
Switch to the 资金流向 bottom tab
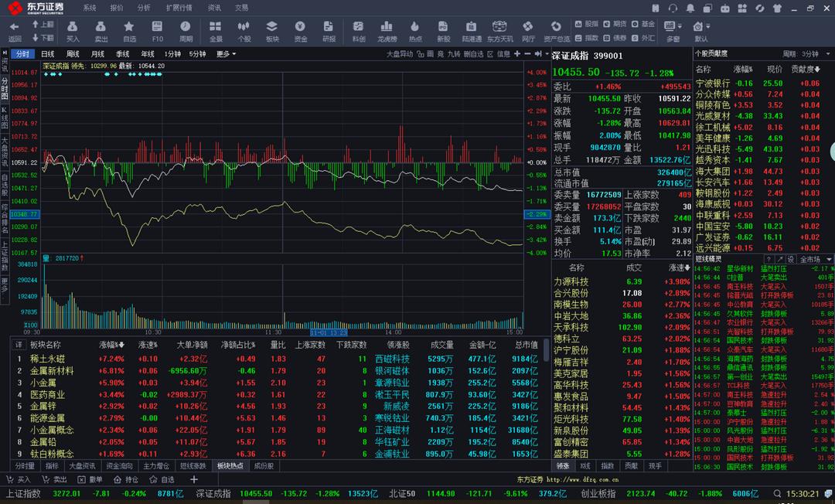click(119, 465)
